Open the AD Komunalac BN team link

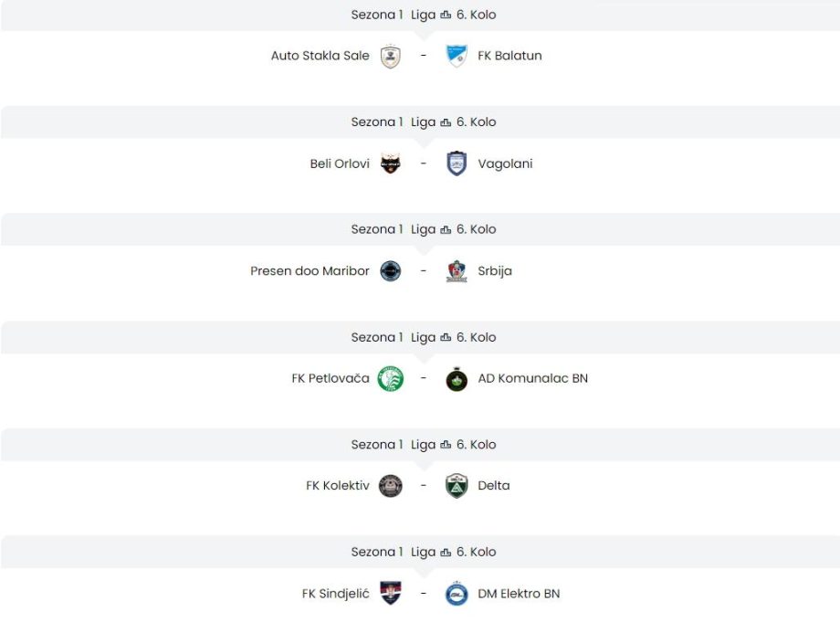point(532,378)
